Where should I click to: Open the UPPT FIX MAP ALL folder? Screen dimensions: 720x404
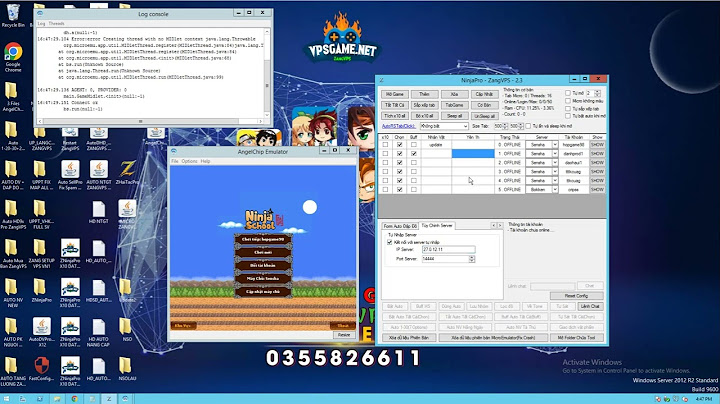point(41,175)
